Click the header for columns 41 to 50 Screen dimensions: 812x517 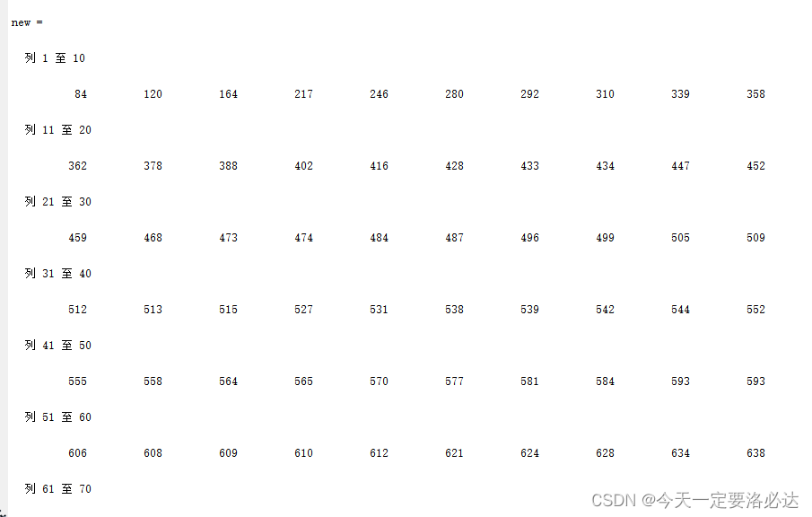pyautogui.click(x=58, y=346)
